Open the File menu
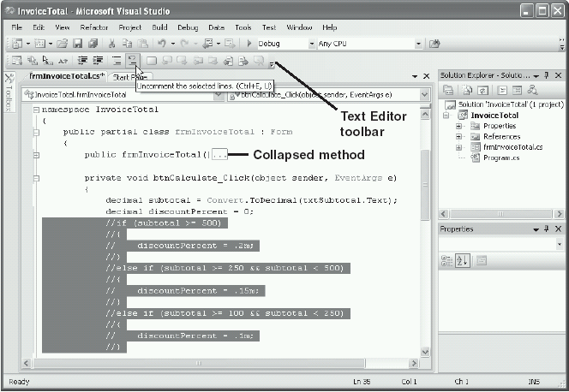Image resolution: width=569 pixels, height=392 pixels. tap(16, 27)
